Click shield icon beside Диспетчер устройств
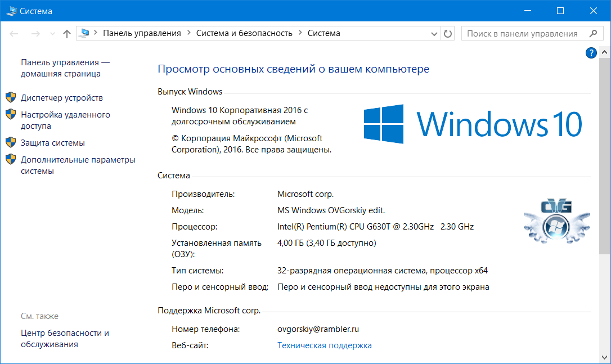The width and height of the screenshot is (611, 364). click(x=11, y=97)
